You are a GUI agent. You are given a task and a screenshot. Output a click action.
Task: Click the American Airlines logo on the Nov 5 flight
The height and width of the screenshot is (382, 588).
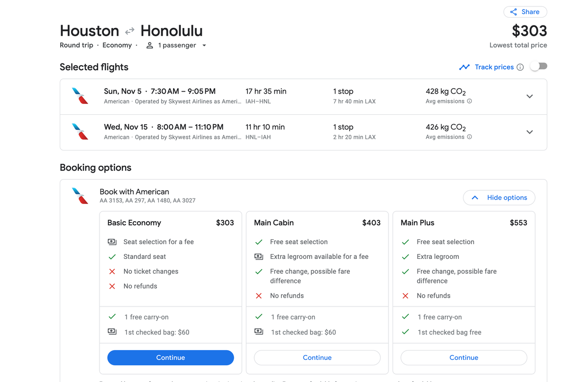(80, 96)
